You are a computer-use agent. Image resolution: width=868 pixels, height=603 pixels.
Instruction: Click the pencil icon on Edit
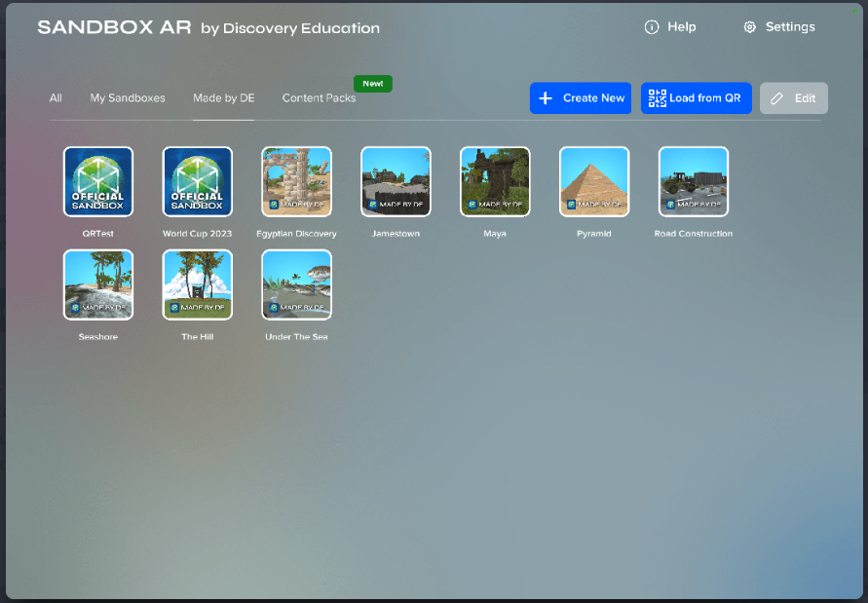point(776,98)
